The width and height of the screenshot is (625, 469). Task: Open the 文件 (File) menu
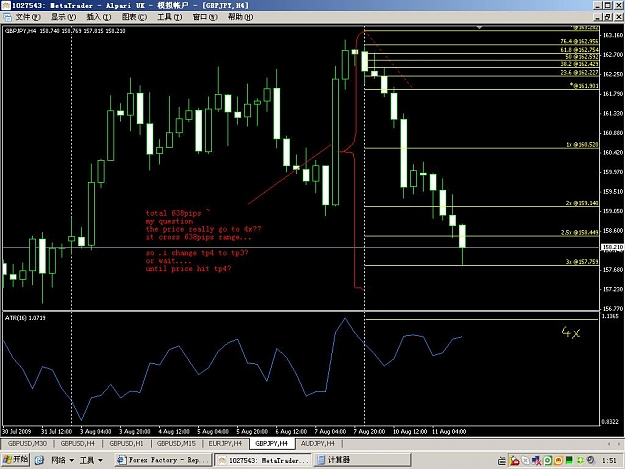pyautogui.click(x=28, y=17)
